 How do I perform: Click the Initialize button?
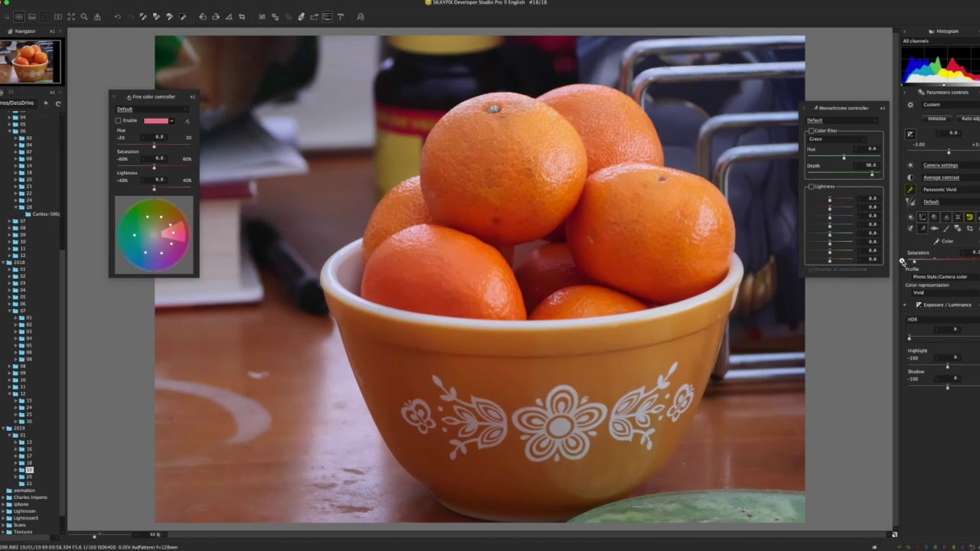pos(937,119)
